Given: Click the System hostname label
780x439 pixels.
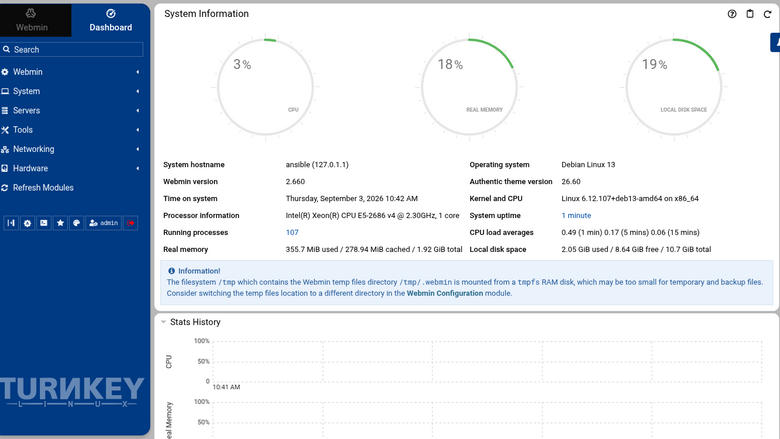Looking at the screenshot, I should tap(194, 165).
